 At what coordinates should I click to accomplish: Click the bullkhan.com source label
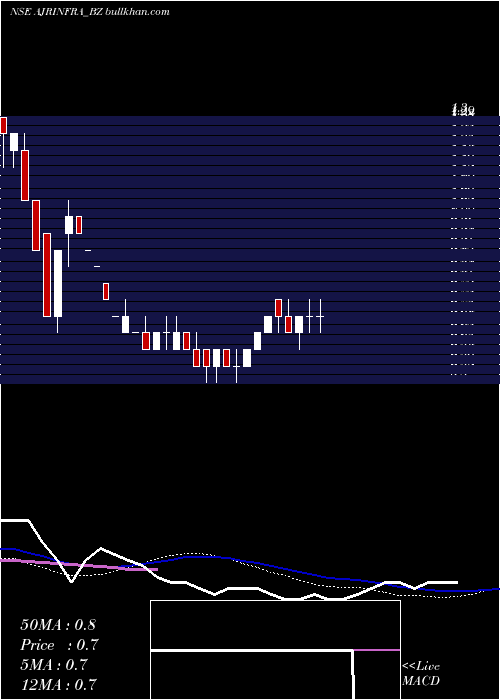pos(137,12)
